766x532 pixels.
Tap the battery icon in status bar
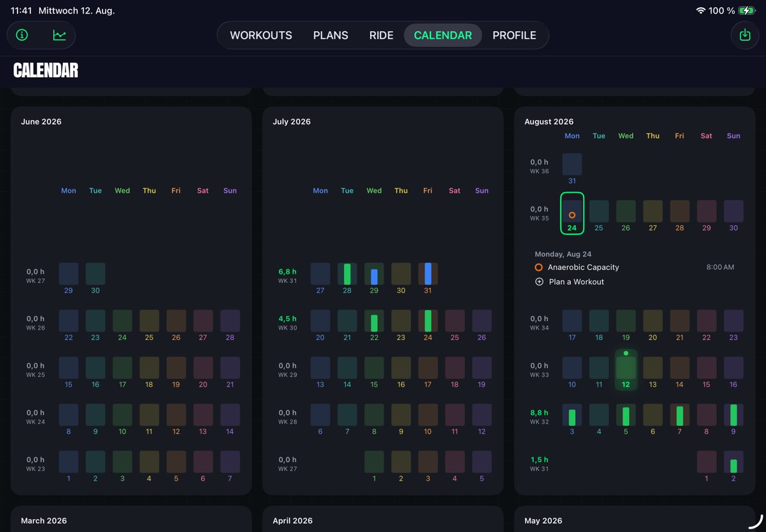coord(747,10)
